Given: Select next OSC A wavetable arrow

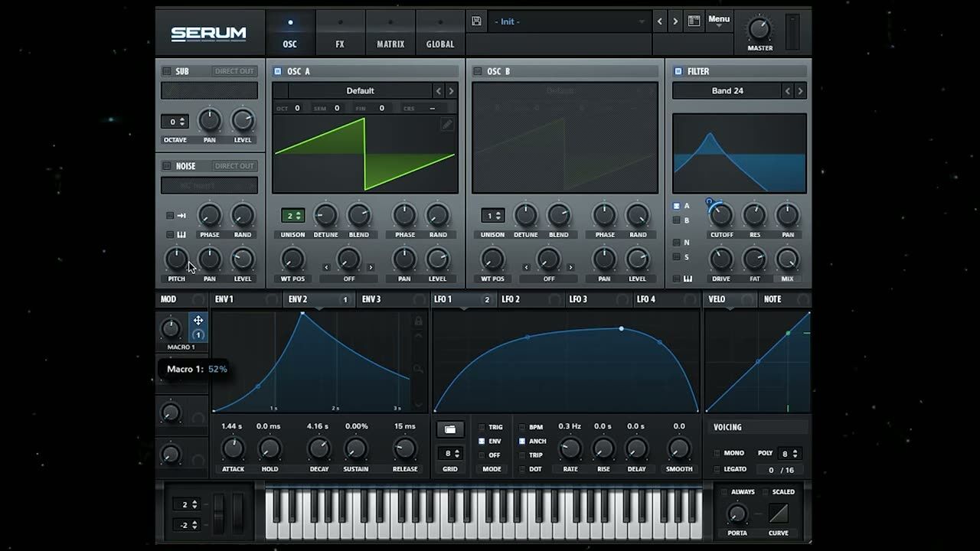Looking at the screenshot, I should pyautogui.click(x=451, y=91).
